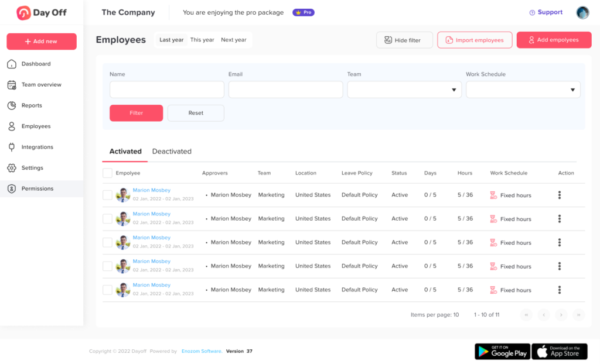Expand the Work Schedule filter dropdown
This screenshot has height=364, width=600.
[523, 90]
